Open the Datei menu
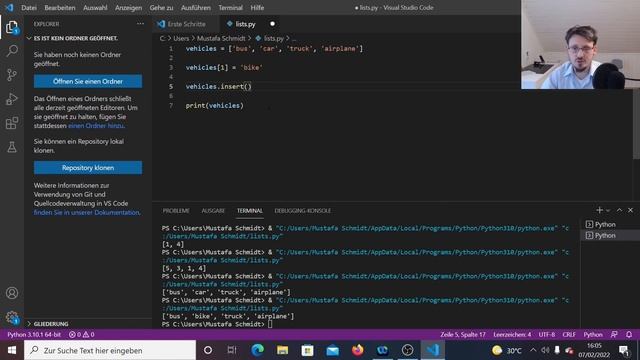 (x=29, y=7)
